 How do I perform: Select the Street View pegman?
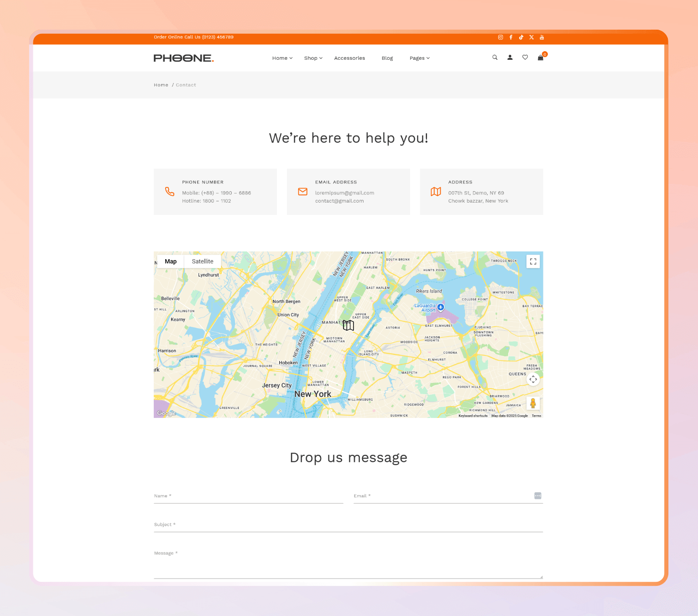click(533, 403)
